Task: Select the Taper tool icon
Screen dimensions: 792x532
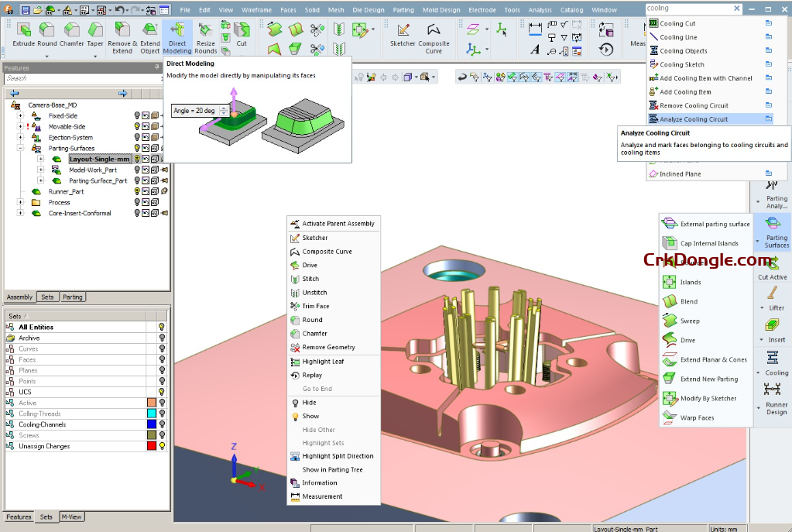Action: point(94,31)
